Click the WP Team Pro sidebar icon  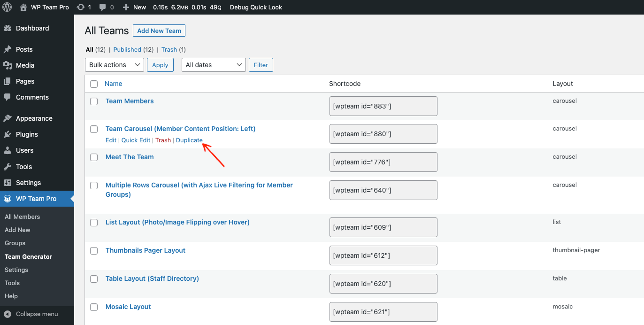[8, 198]
